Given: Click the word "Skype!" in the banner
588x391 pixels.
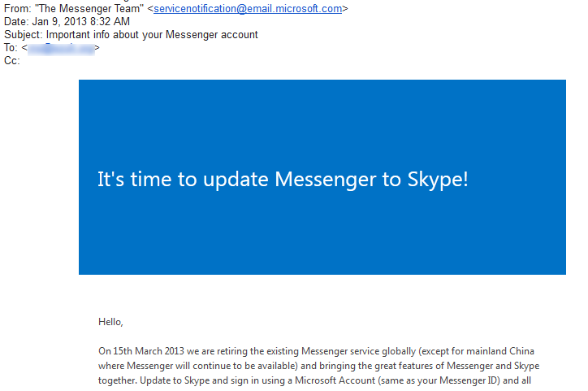Looking at the screenshot, I should coord(437,180).
